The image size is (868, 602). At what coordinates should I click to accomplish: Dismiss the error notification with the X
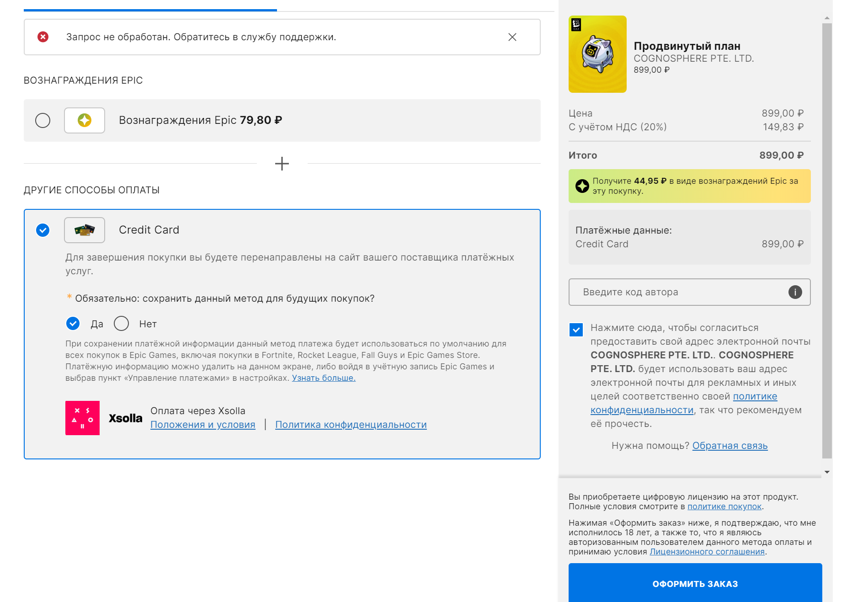512,37
